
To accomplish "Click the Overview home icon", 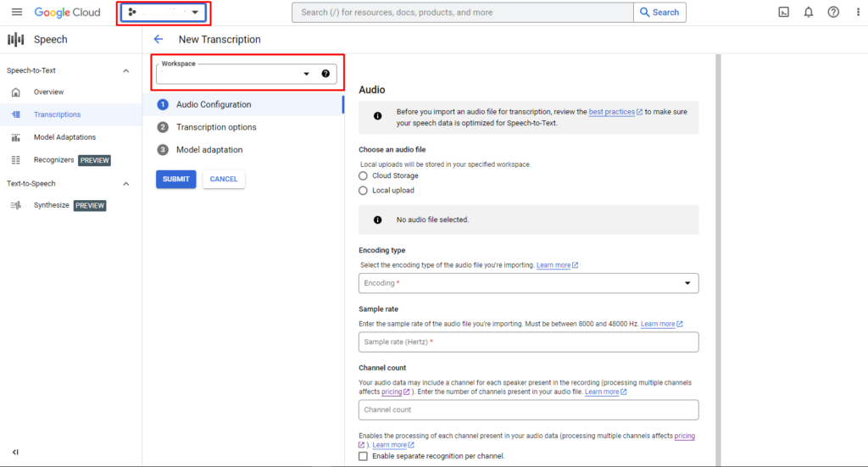I will 16,92.
